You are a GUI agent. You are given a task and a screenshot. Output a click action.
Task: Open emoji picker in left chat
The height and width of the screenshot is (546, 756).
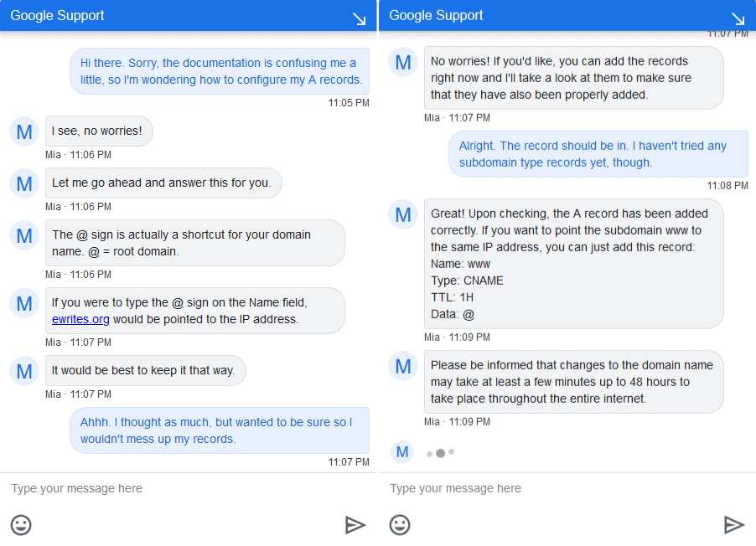21,525
